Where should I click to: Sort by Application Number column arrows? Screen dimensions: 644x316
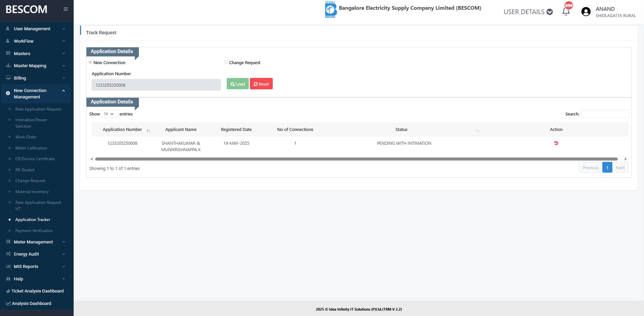(149, 130)
